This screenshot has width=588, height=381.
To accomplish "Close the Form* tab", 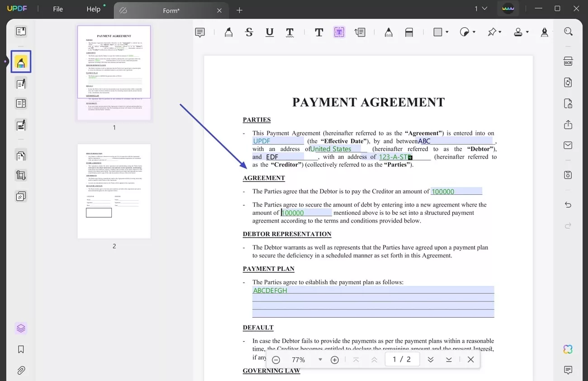I will coord(219,10).
